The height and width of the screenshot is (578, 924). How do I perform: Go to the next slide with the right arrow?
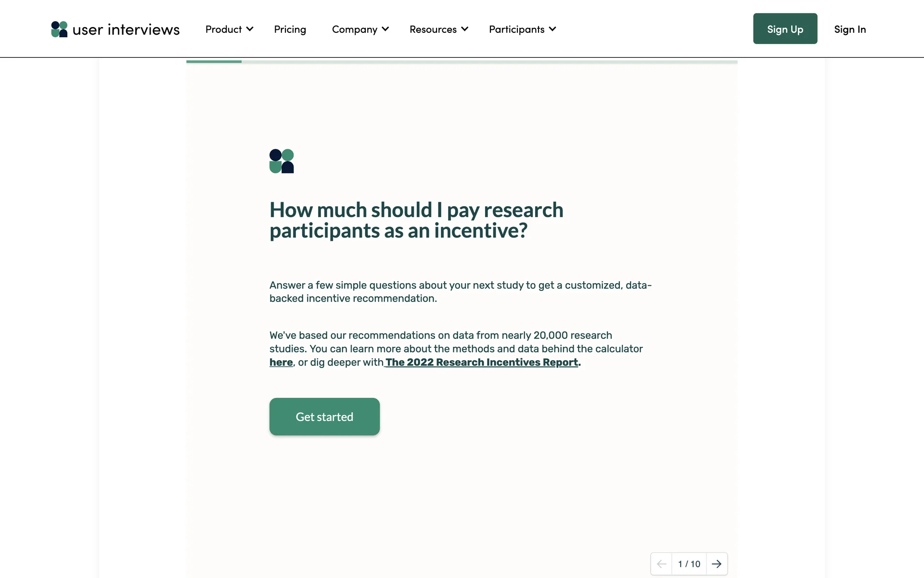click(717, 564)
